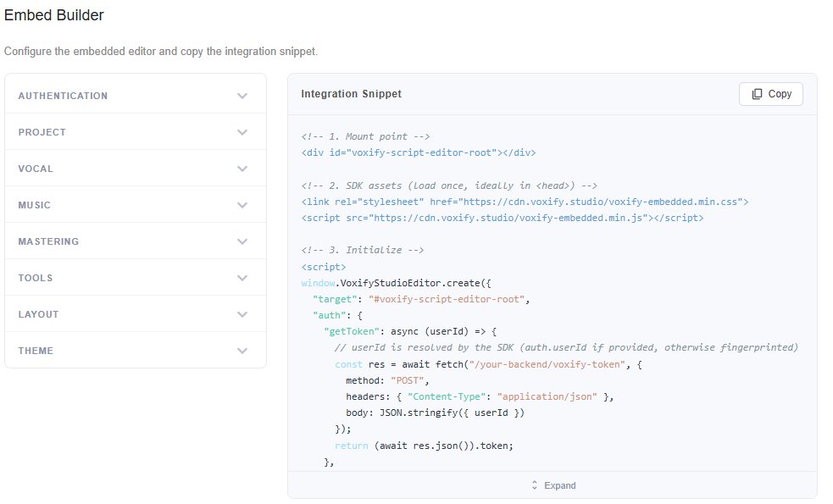The height and width of the screenshot is (504, 833).
Task: Click the voxify-embedded.min.js script line
Action: 503,218
